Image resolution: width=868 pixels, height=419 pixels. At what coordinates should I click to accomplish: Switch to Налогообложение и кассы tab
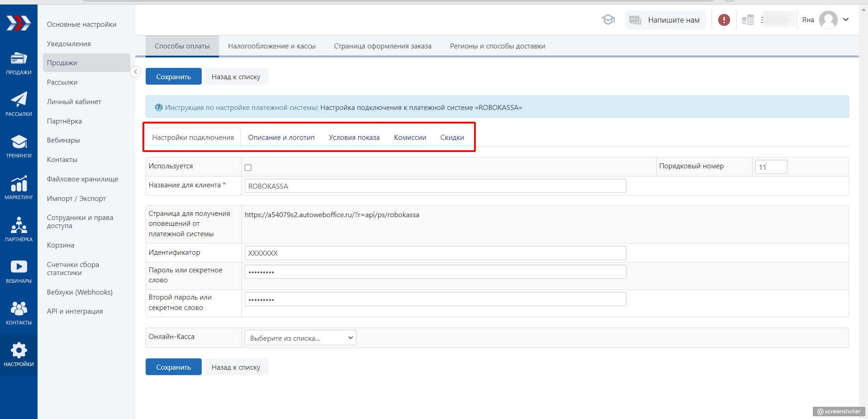click(x=272, y=46)
